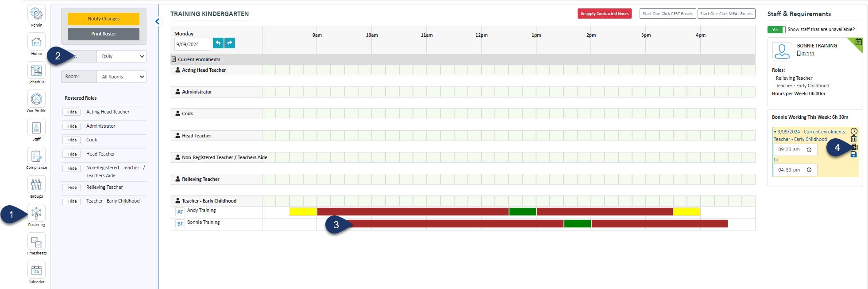868x289 pixels.
Task: Open the Admin section
Action: click(x=36, y=14)
